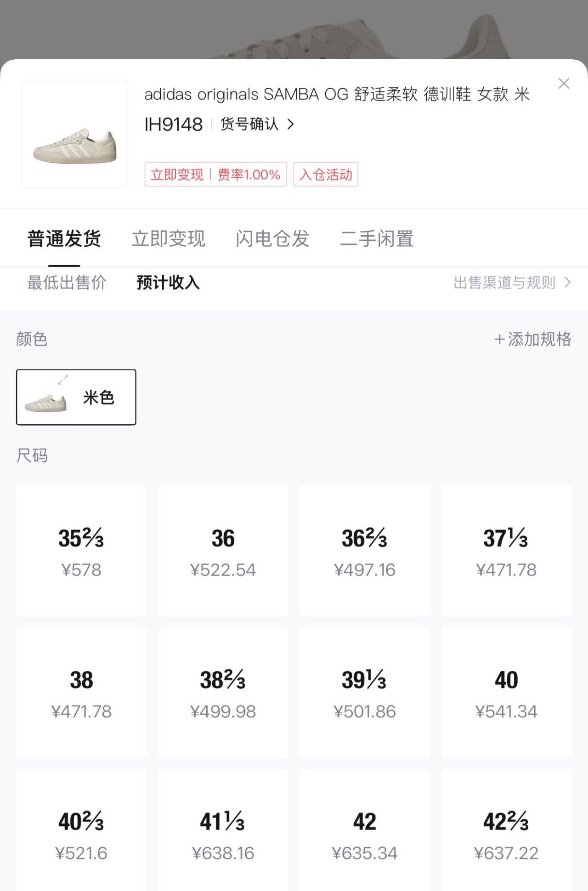The image size is (588, 891).
Task: Choose size 36 priced ¥522.54
Action: [223, 551]
